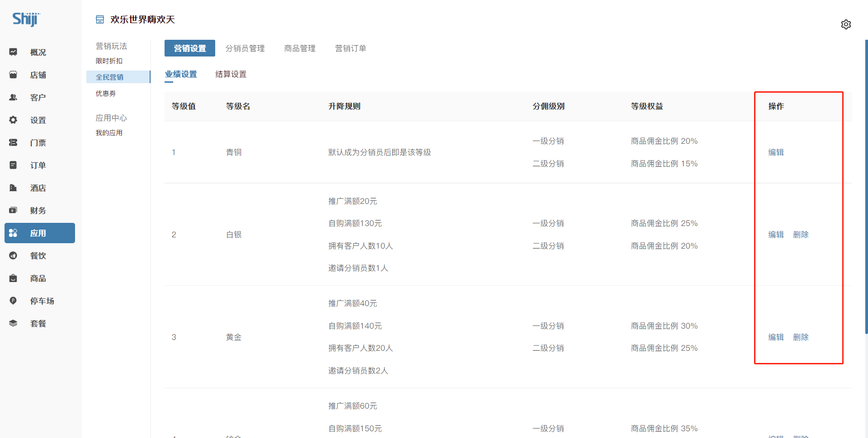Click the 等级权益 column header

click(647, 106)
